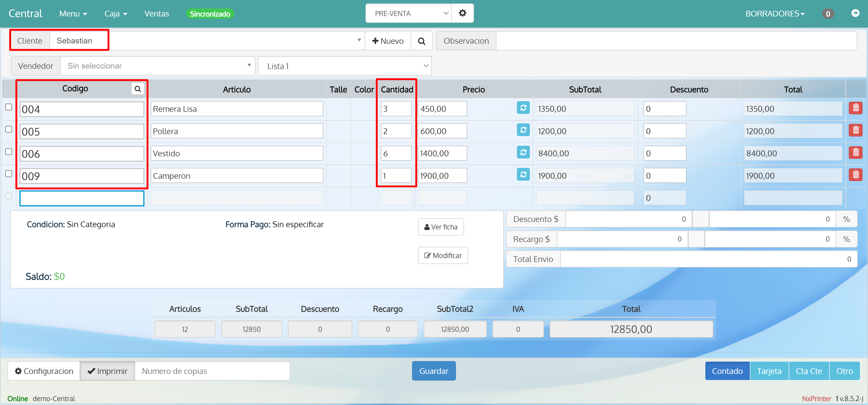The image size is (868, 405).
Task: Click the Numero de copias field
Action: click(212, 371)
